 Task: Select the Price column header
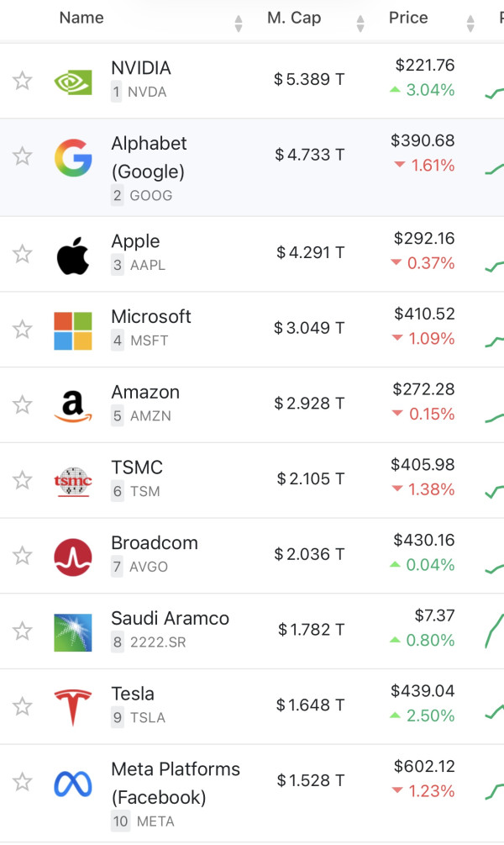tap(408, 18)
